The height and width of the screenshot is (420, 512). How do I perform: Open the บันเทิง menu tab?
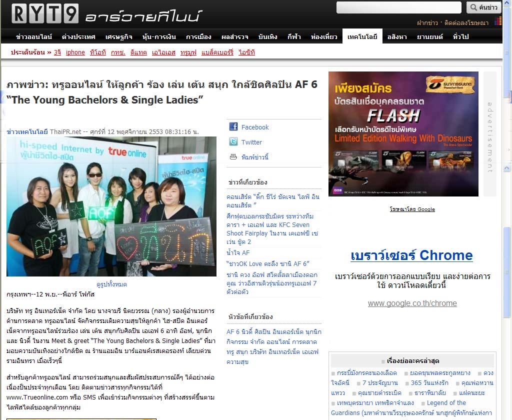coord(268,36)
